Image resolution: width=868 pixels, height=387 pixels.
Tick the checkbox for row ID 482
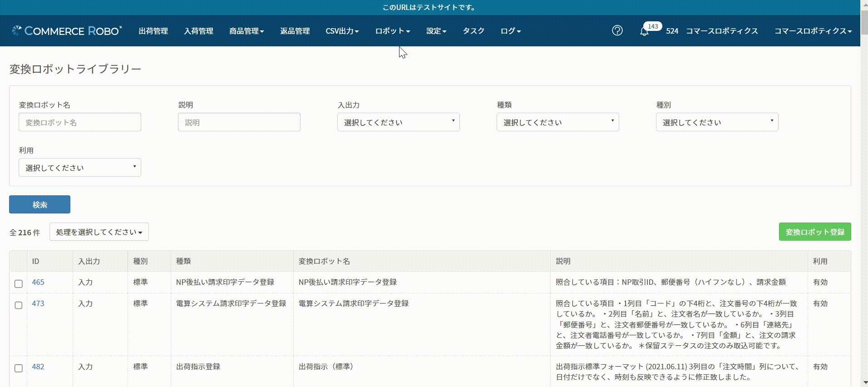pyautogui.click(x=19, y=368)
